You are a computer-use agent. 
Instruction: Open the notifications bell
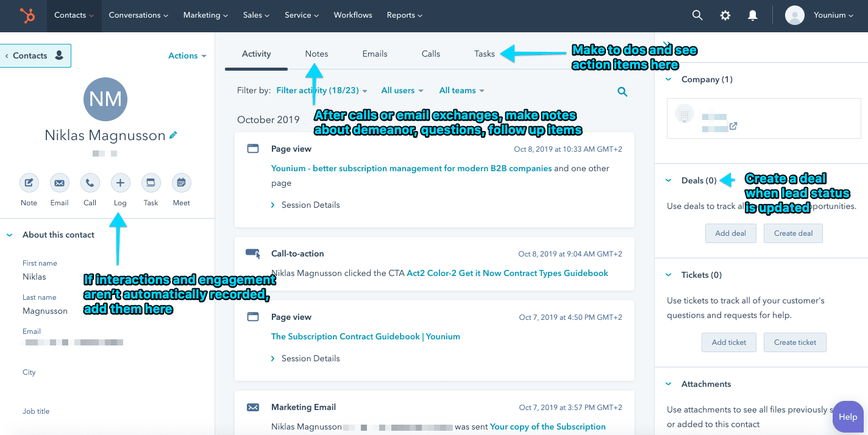[x=753, y=15]
